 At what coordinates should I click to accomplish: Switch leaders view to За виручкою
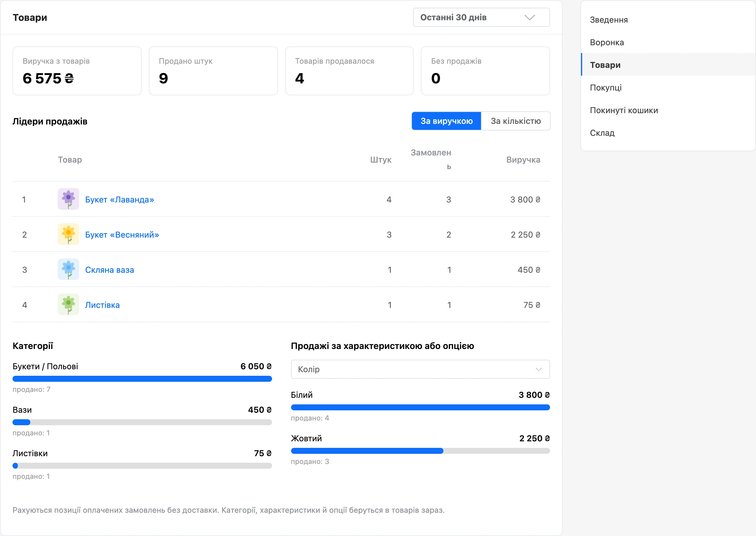coord(446,121)
